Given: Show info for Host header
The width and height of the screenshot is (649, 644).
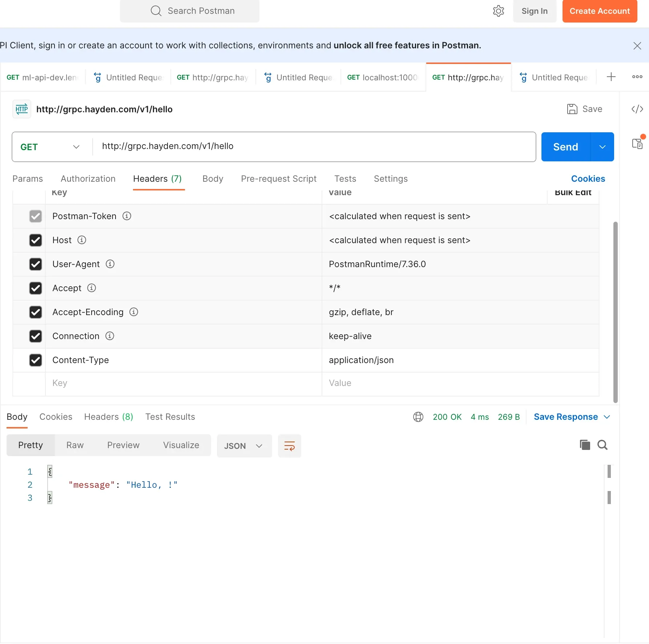Looking at the screenshot, I should pos(82,240).
